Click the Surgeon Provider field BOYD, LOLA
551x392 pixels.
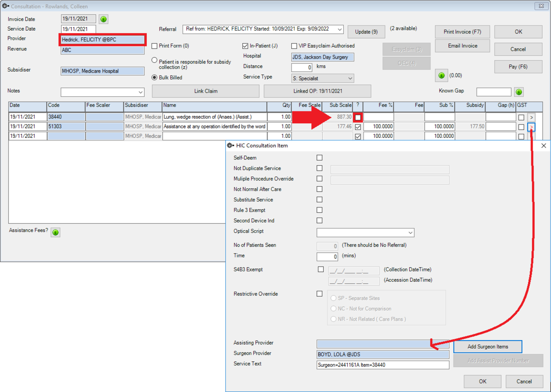(x=383, y=354)
